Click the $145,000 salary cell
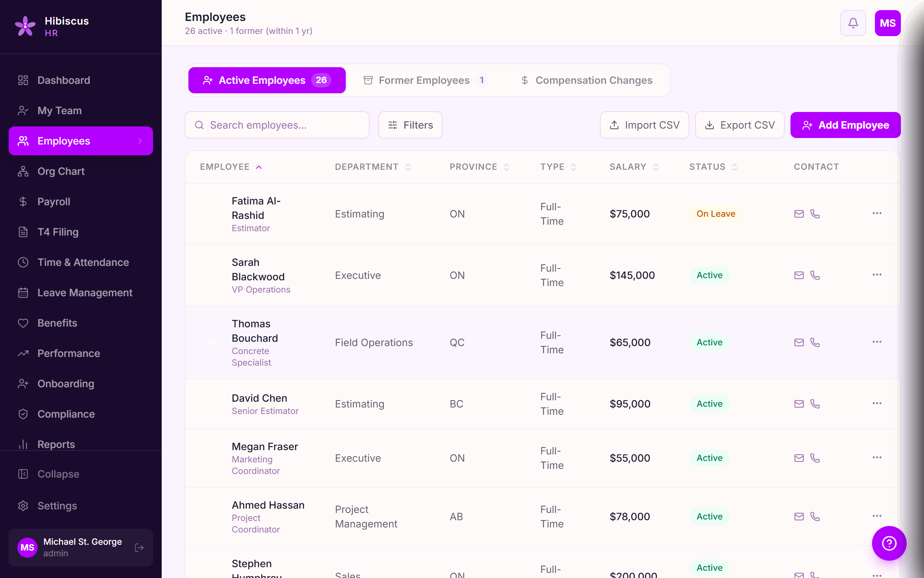 [632, 275]
